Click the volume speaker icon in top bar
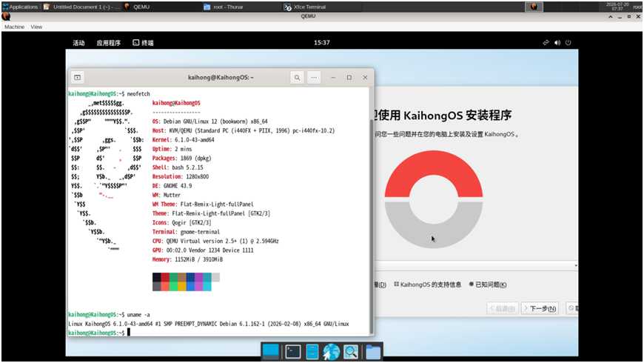The height and width of the screenshot is (363, 644). (557, 43)
